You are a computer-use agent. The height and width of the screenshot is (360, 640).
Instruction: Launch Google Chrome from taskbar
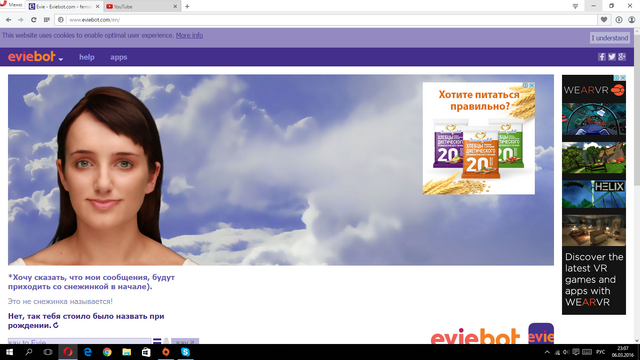[x=107, y=352]
